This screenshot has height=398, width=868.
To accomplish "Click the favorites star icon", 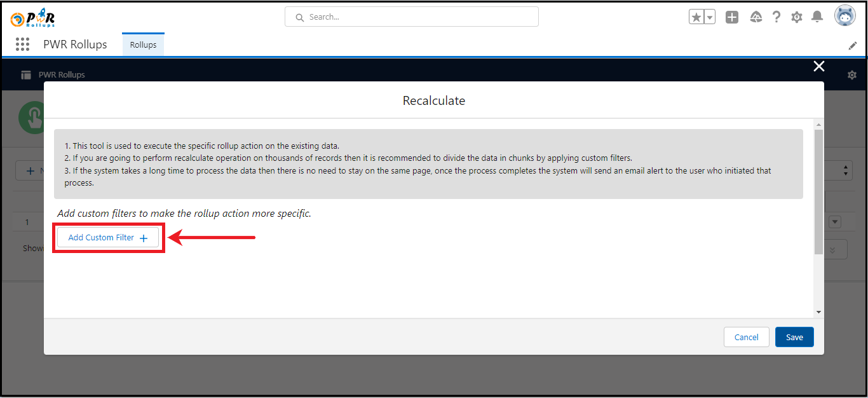I will (x=696, y=17).
